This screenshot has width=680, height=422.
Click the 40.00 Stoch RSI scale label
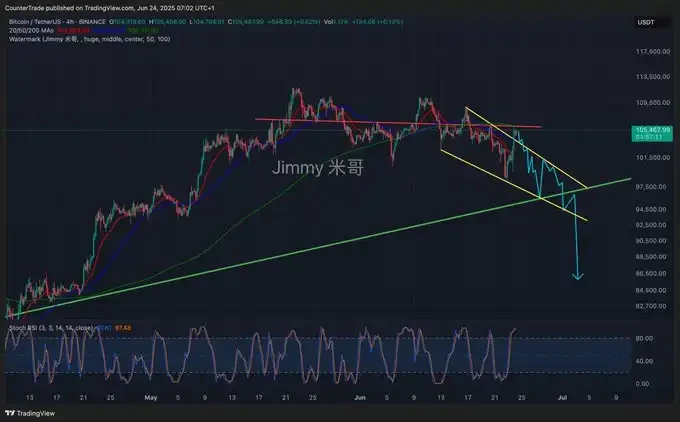tap(643, 361)
